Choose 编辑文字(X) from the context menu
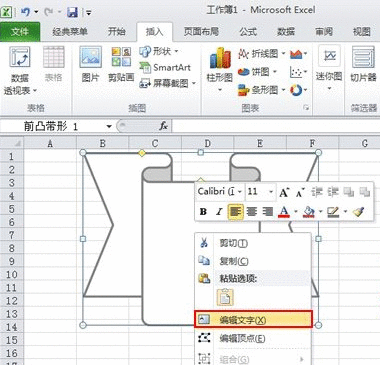This screenshot has height=365, width=380. coord(253,320)
